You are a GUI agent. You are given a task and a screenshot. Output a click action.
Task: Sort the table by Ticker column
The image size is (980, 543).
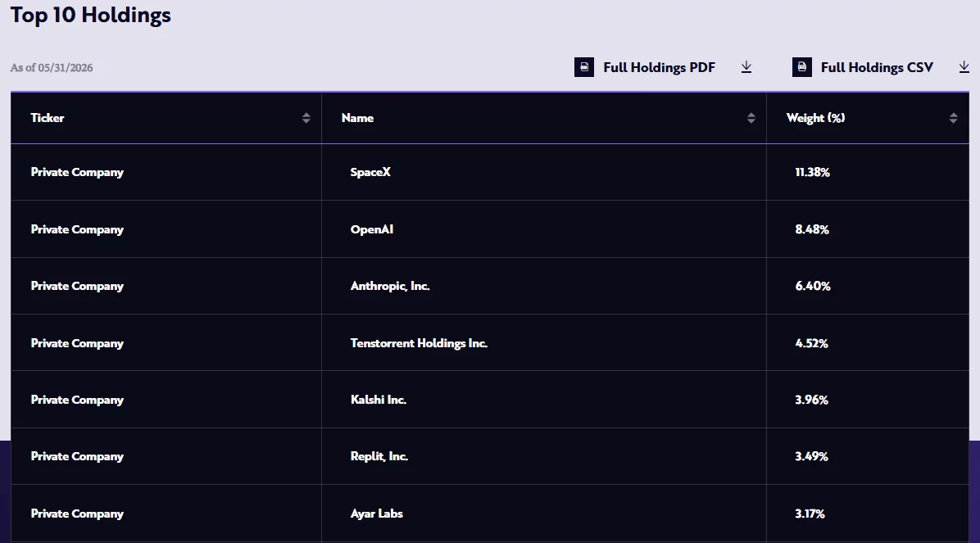(x=306, y=118)
